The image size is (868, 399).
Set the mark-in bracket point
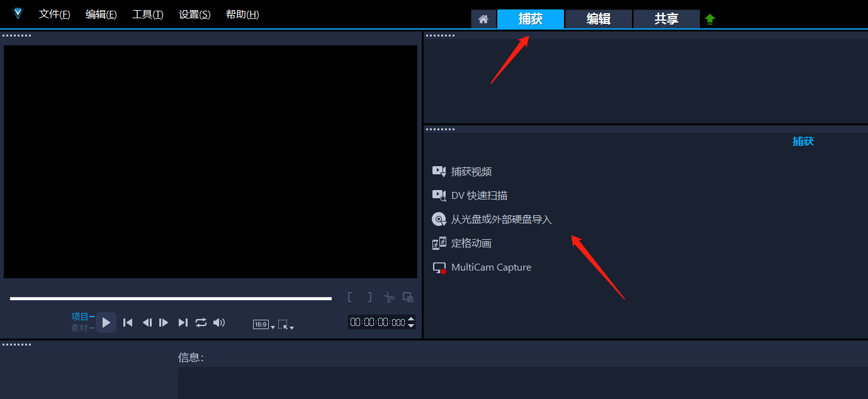(x=350, y=297)
